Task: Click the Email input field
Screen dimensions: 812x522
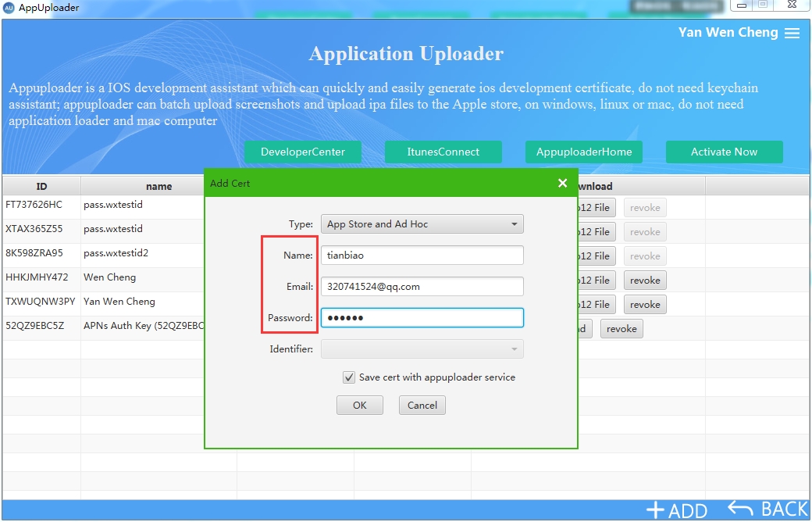Action: (422, 287)
